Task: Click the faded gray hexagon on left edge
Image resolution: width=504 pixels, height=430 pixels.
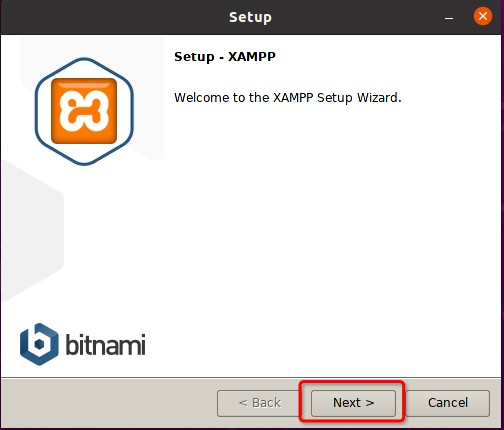Action: (x=32, y=230)
